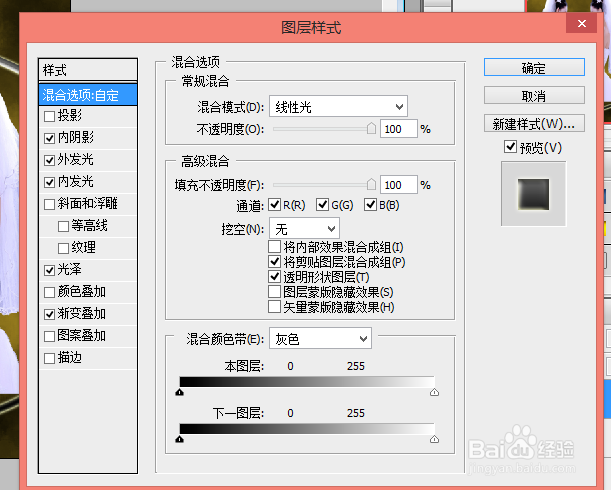Open the 挖空 knockout dropdown

[x=304, y=228]
